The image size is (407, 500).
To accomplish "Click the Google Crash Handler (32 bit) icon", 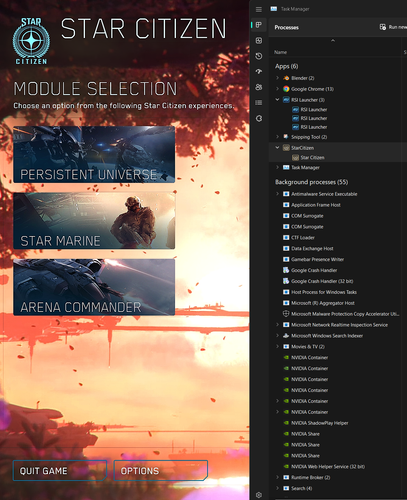I will (x=286, y=281).
